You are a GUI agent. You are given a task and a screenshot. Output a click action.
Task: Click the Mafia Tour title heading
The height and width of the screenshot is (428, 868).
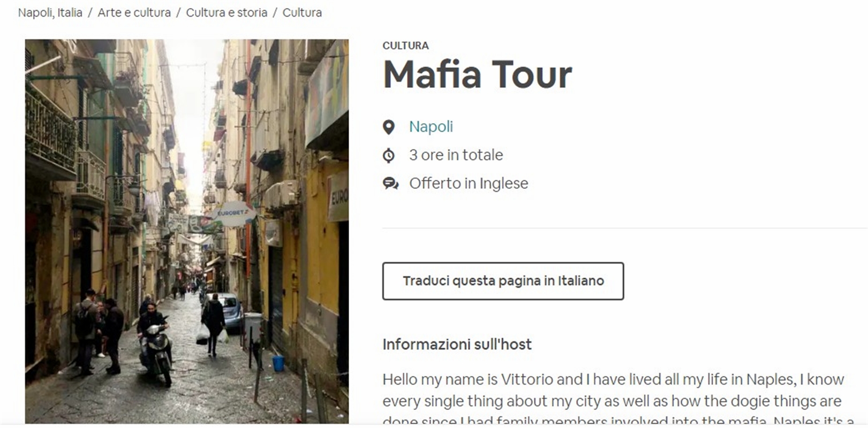[478, 74]
